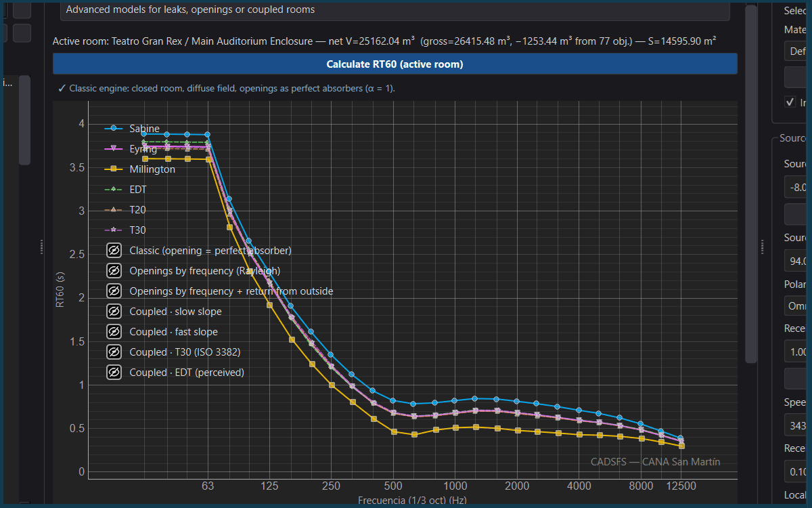Click the T30 legend entry
Image resolution: width=812 pixels, height=508 pixels.
tap(125, 230)
